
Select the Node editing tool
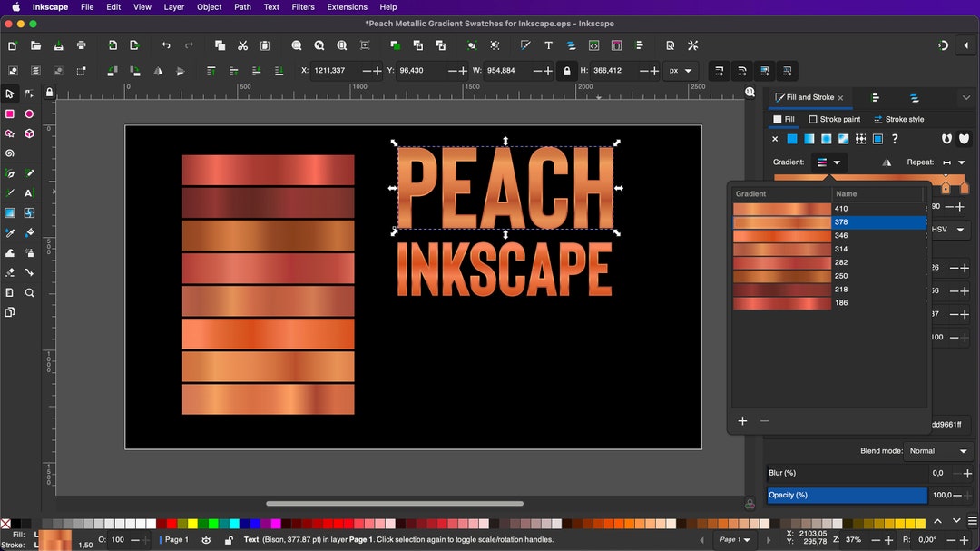point(29,93)
